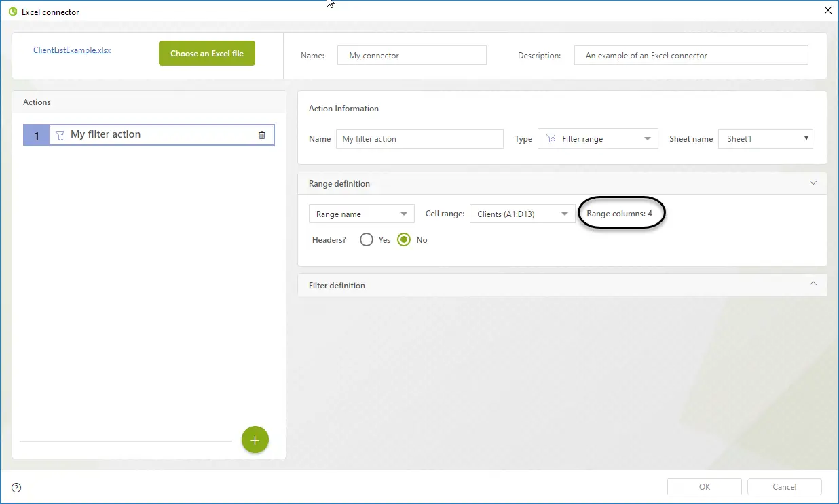Click the OK button
This screenshot has width=839, height=504.
point(705,487)
